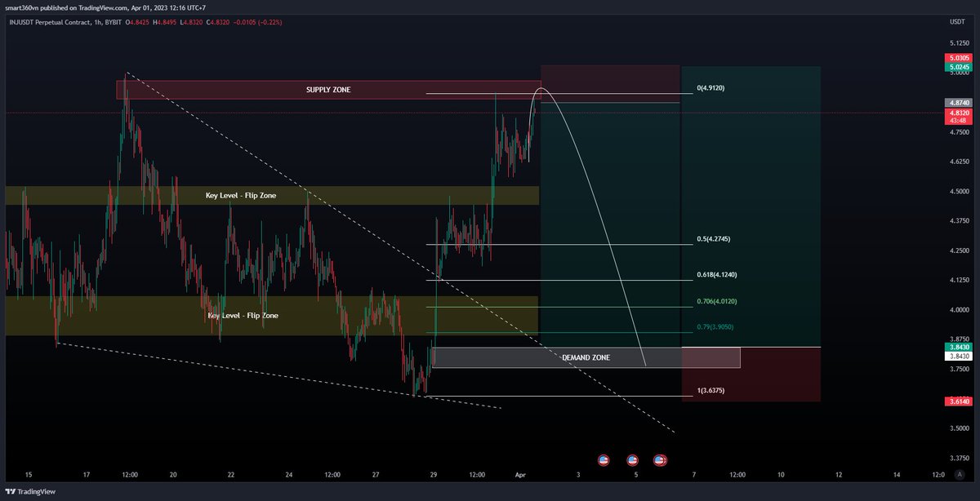Click the Fibonacci level label 0(4.9120)
Viewport: 980px width, 501px height.
710,88
